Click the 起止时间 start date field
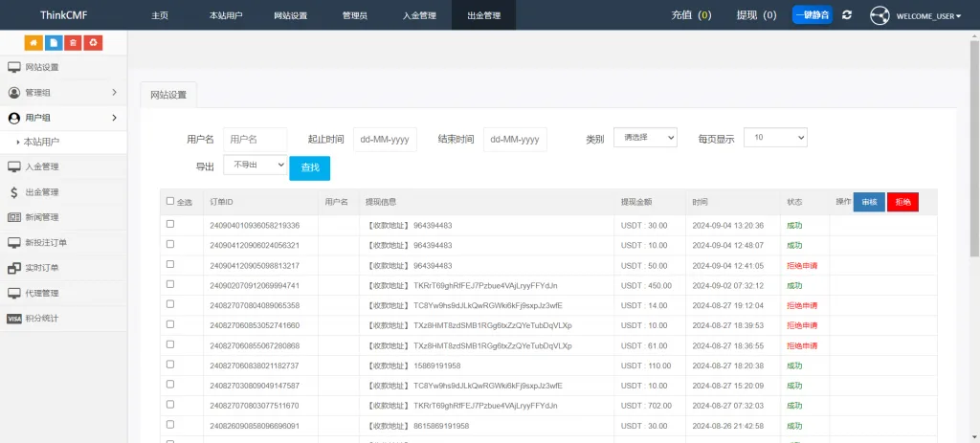The width and height of the screenshot is (980, 443). pos(385,139)
